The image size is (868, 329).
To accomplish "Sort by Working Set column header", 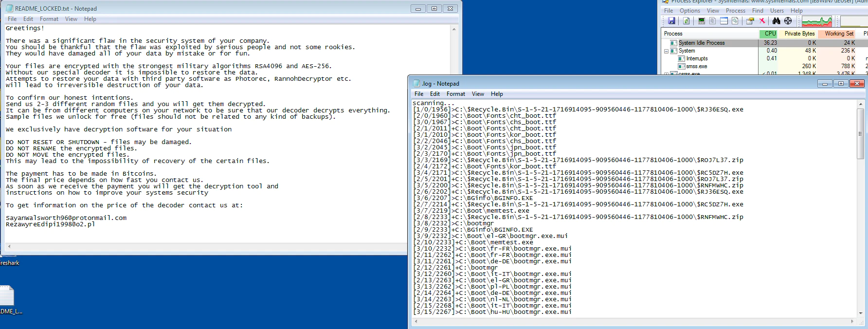I will (837, 34).
